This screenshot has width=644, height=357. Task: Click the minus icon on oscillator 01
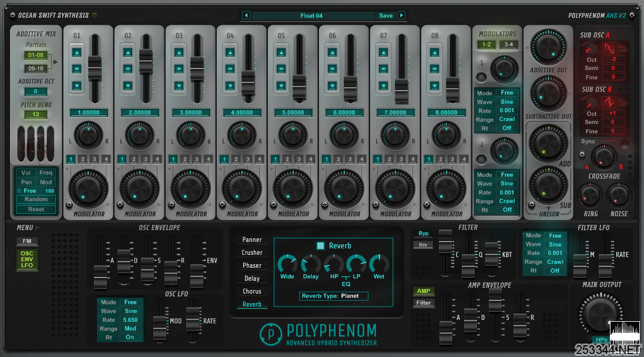[77, 69]
